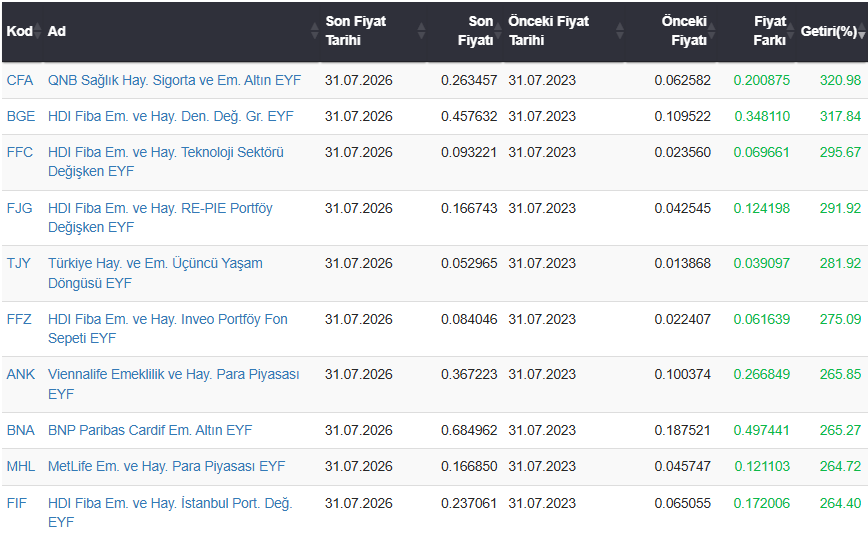Select last price 0.166850
The height and width of the screenshot is (538, 868).
[x=469, y=466]
